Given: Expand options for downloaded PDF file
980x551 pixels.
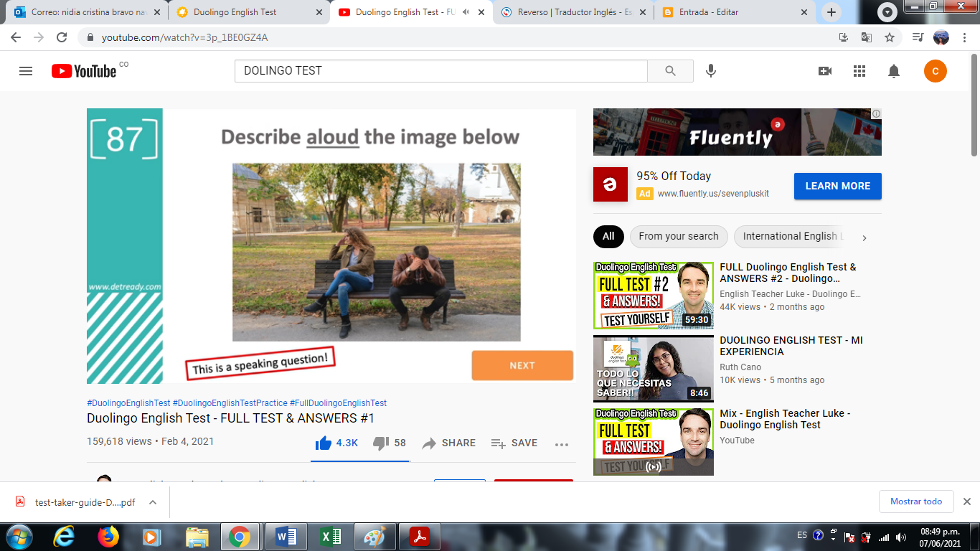Looking at the screenshot, I should click(153, 502).
